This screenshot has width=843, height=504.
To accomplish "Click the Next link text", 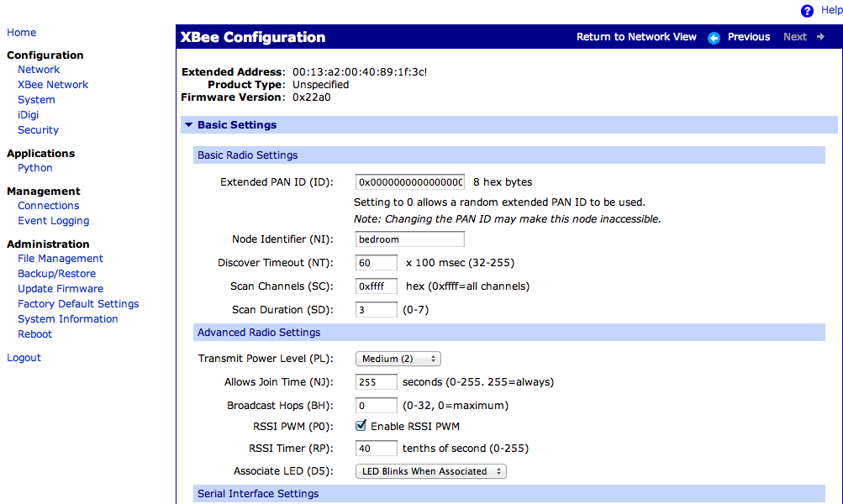I will [794, 37].
